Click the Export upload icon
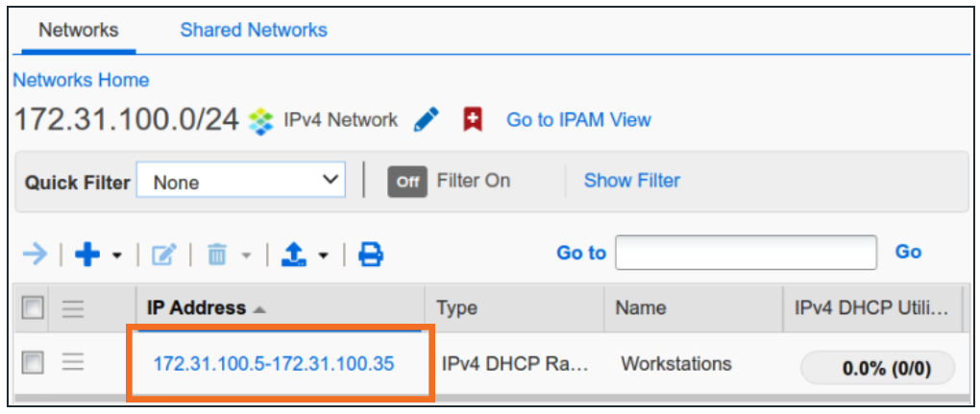 pyautogui.click(x=293, y=254)
